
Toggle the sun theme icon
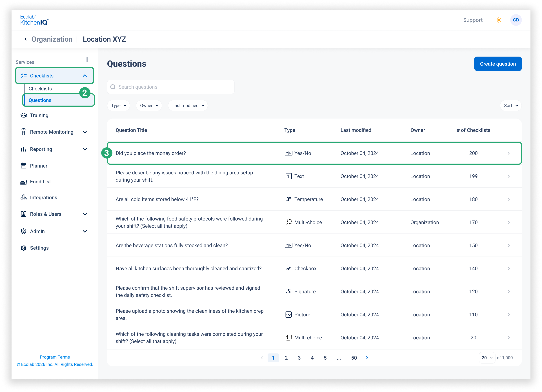point(499,20)
